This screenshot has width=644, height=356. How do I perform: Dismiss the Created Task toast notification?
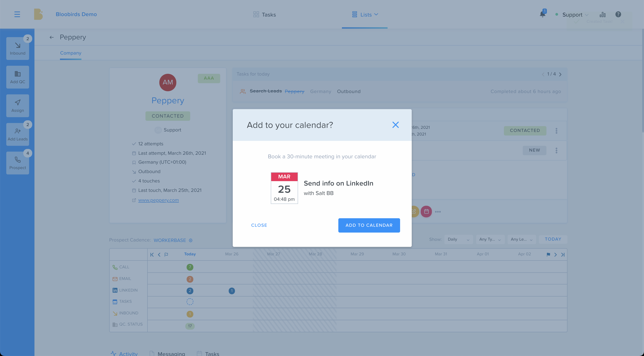tap(623, 21)
